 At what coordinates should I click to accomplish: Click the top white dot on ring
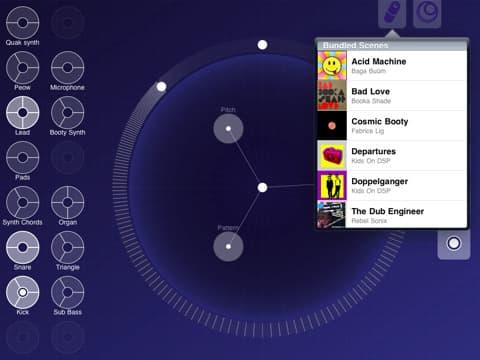[263, 45]
